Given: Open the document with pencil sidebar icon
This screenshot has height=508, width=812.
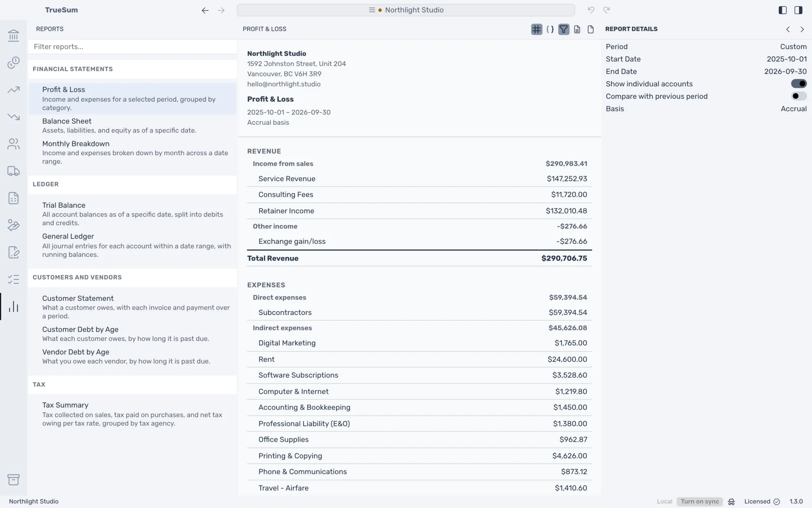Looking at the screenshot, I should [x=13, y=252].
